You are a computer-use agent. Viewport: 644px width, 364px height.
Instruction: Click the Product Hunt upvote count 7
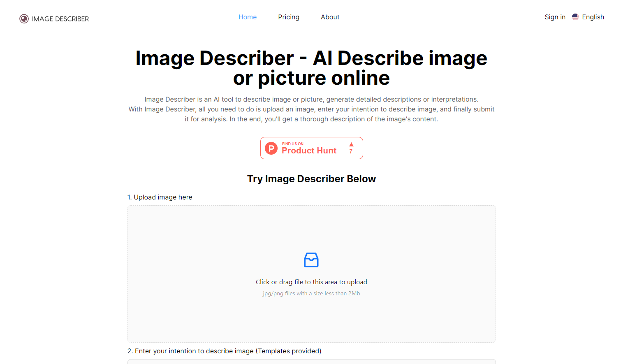coord(351,151)
